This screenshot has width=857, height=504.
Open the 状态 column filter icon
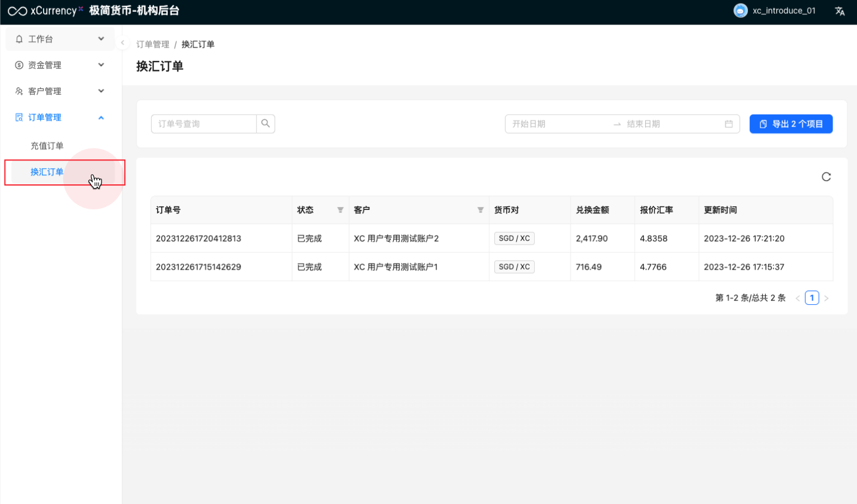[x=340, y=210]
